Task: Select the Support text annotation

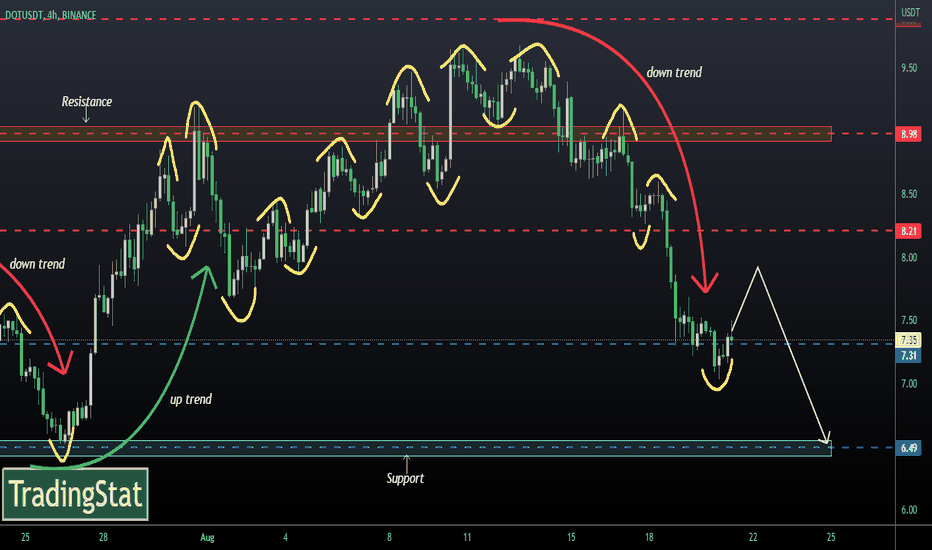Action: pyautogui.click(x=405, y=478)
